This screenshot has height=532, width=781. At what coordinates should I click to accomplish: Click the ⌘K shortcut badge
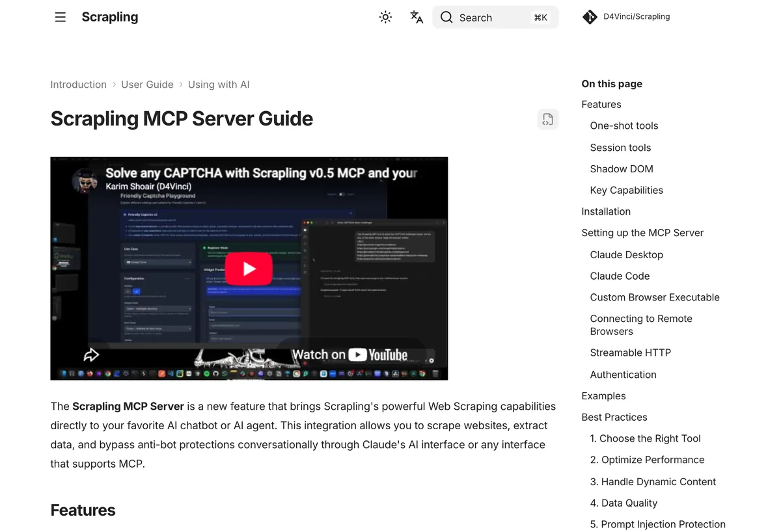[x=540, y=18]
